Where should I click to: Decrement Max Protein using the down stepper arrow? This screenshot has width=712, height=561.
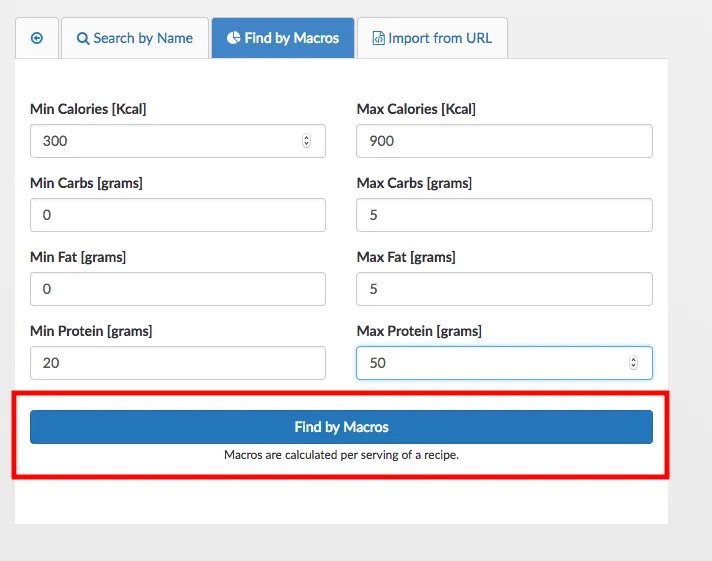pyautogui.click(x=633, y=367)
